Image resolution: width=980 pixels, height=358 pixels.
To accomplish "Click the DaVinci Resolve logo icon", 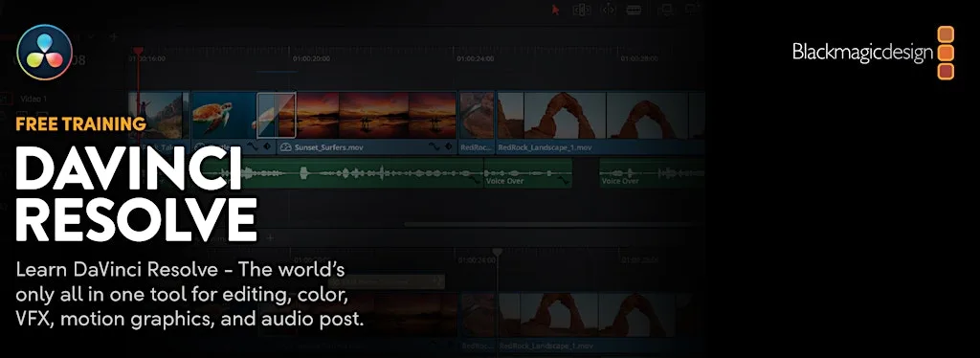I will click(44, 53).
